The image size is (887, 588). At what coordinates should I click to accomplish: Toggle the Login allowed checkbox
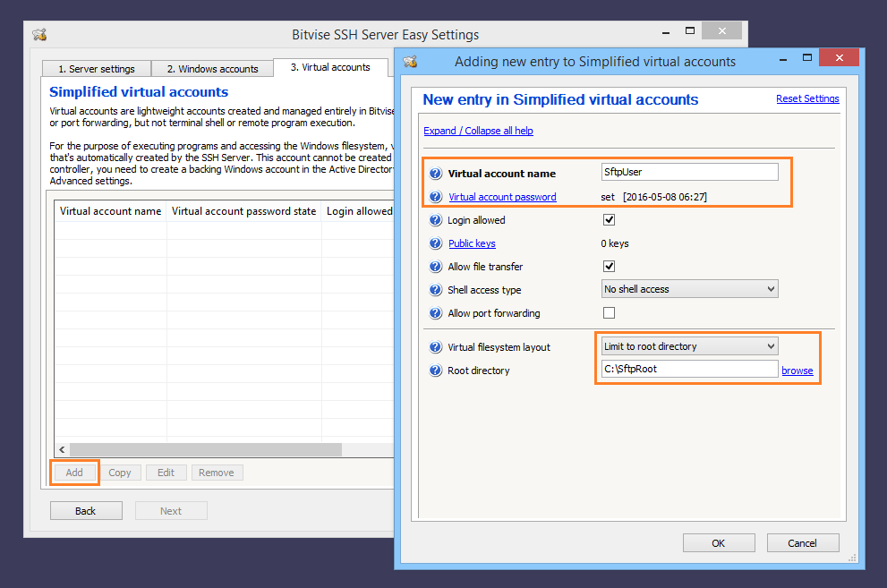610,220
